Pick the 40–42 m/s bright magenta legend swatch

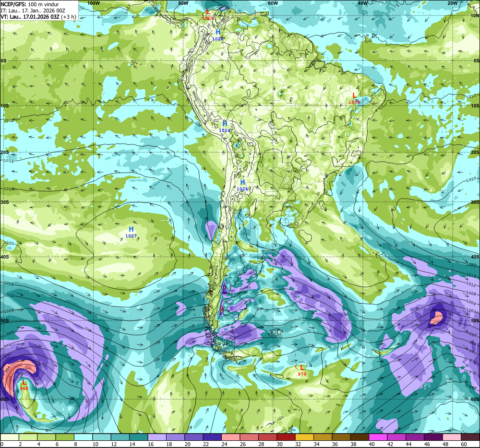coord(378,437)
